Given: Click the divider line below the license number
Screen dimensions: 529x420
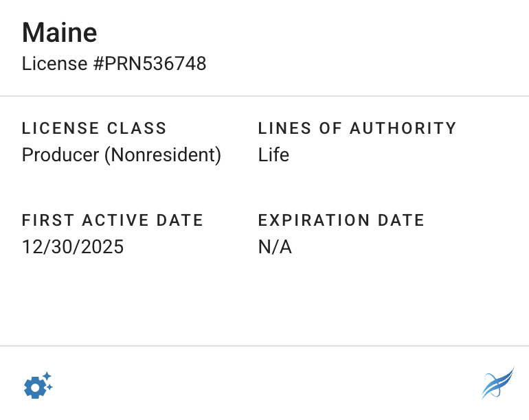Looking at the screenshot, I should click(264, 96).
